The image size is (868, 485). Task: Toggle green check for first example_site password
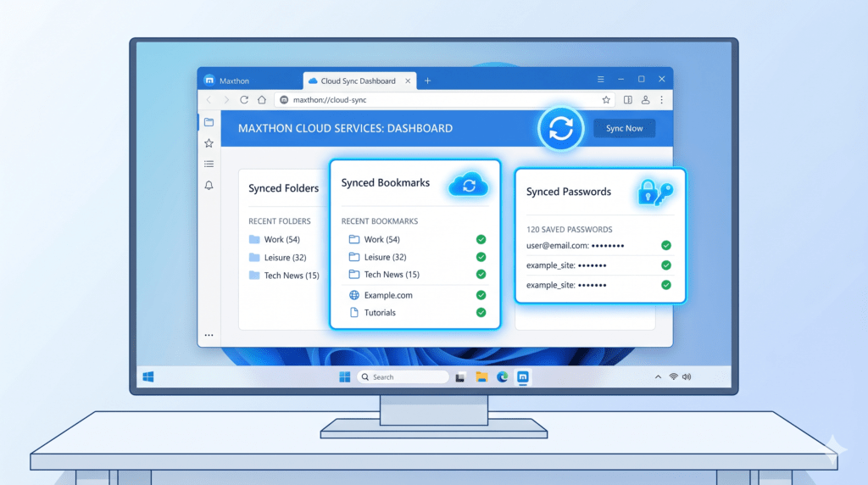click(666, 265)
